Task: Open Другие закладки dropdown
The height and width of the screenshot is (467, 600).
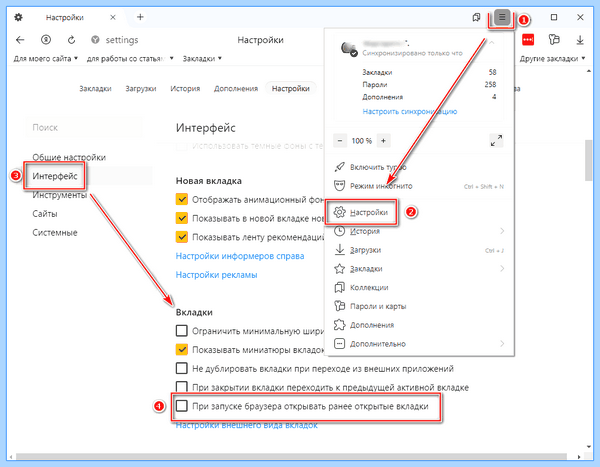Action: pos(553,59)
